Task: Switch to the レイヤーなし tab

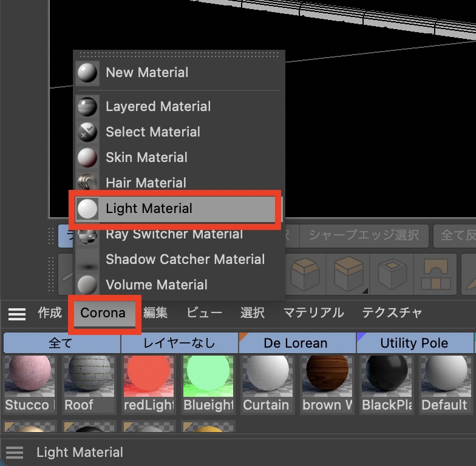Action: tap(180, 343)
